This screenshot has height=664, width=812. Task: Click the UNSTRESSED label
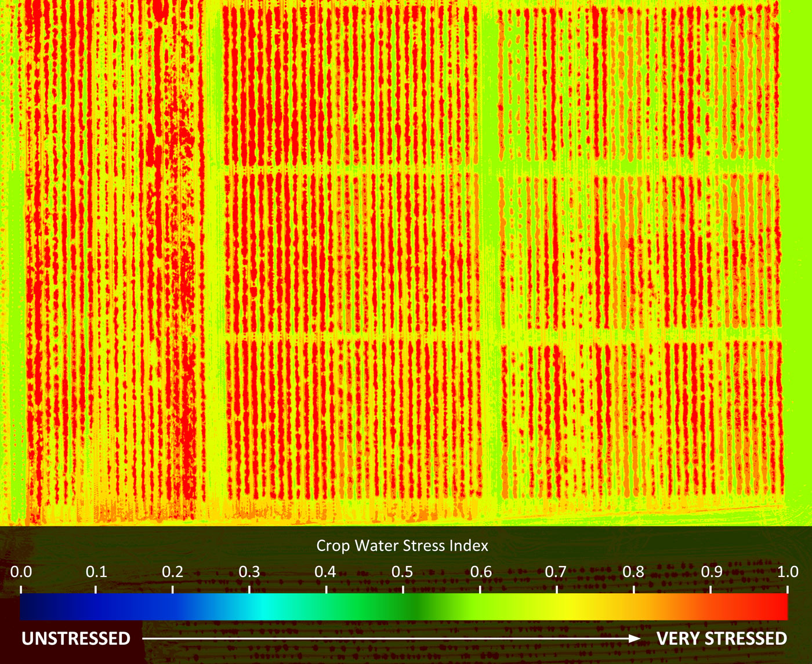tap(76, 638)
